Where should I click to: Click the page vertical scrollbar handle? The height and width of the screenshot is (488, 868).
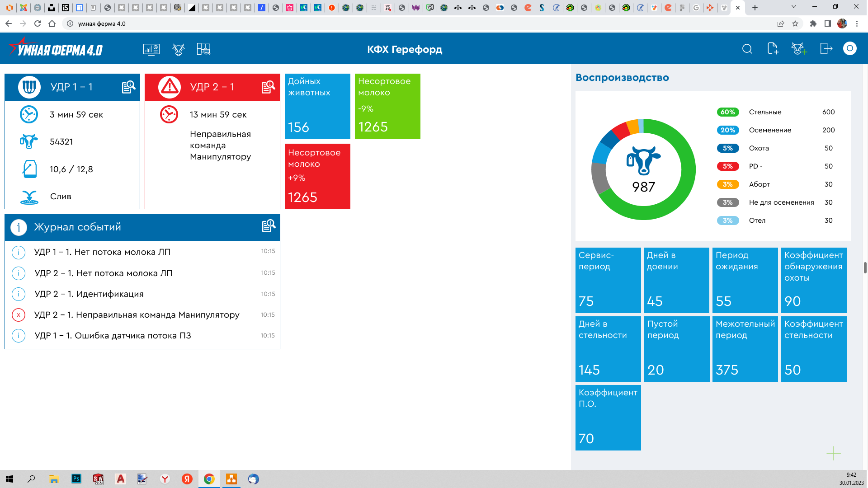pos(865,267)
